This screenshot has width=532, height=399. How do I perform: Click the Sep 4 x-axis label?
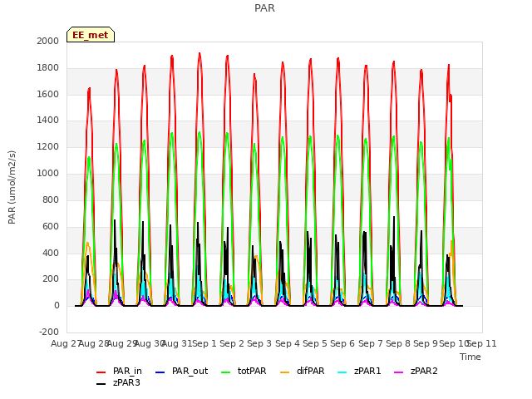coord(288,343)
